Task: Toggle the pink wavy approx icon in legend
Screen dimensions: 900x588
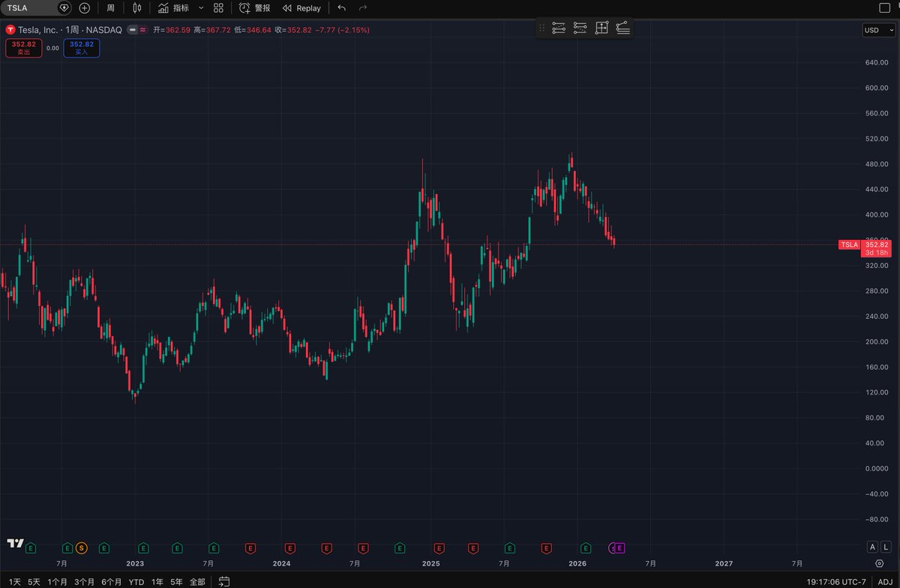Action: (142, 29)
